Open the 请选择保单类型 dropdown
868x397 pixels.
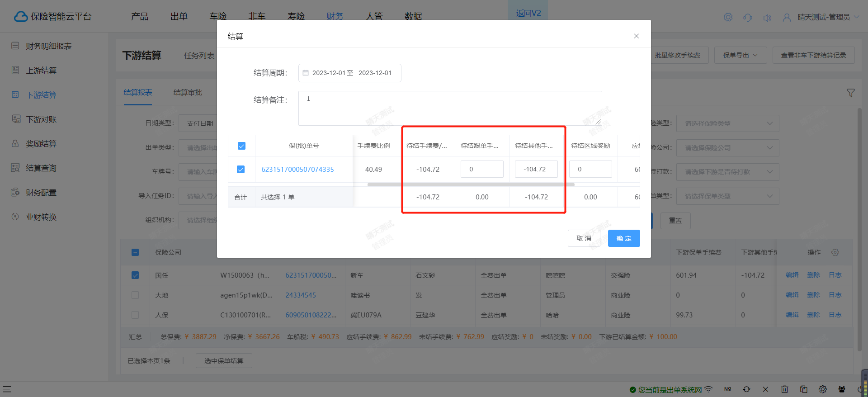coord(727,196)
